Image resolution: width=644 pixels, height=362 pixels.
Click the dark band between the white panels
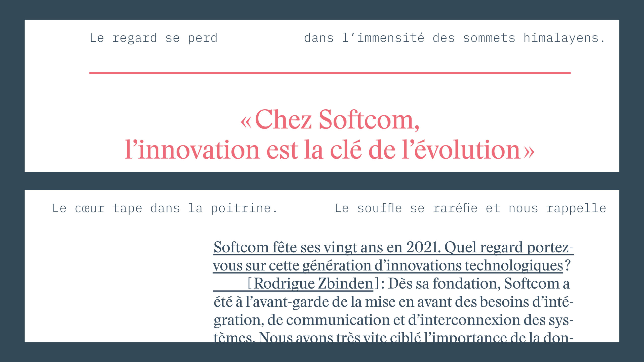(x=322, y=181)
